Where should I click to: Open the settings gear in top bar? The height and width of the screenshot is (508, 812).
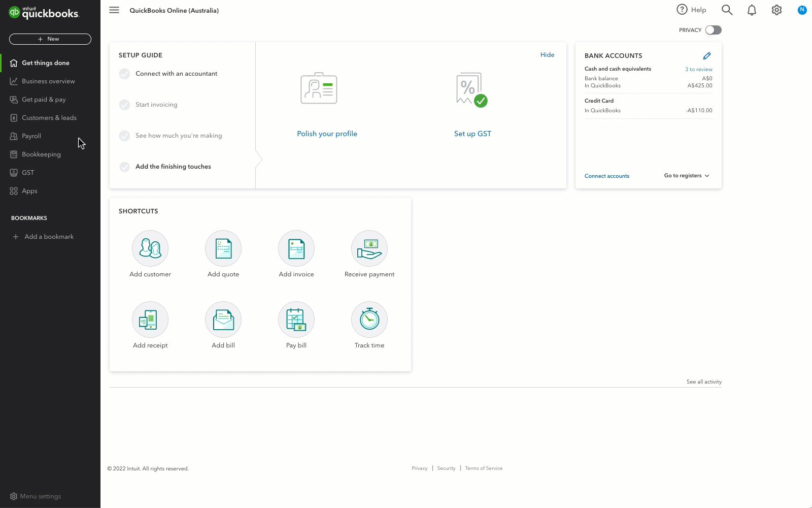[776, 10]
